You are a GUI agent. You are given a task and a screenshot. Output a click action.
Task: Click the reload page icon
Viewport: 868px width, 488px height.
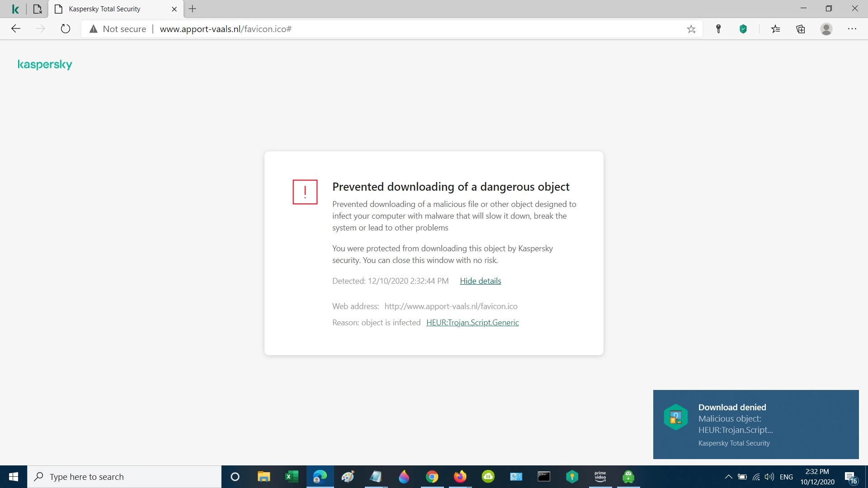65,28
